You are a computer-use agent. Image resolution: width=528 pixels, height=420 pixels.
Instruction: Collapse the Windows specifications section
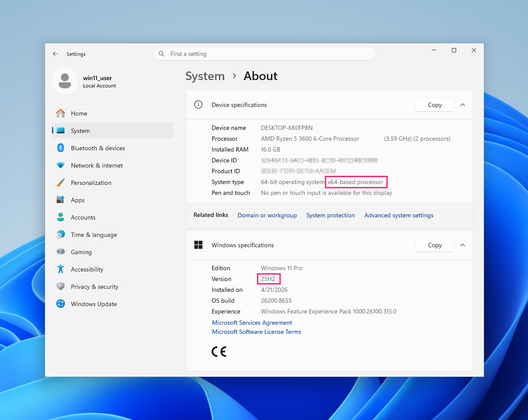pyautogui.click(x=463, y=245)
